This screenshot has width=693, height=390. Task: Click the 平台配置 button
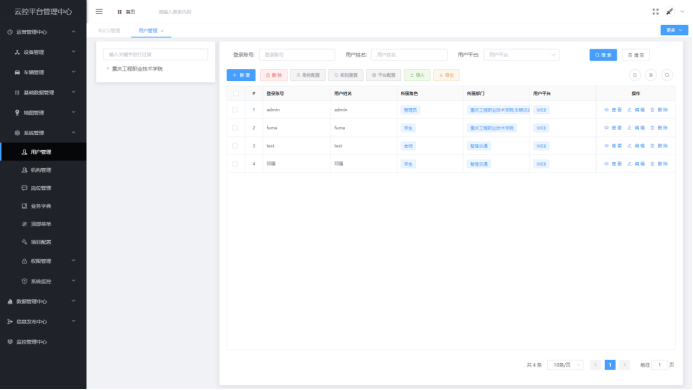coord(383,75)
